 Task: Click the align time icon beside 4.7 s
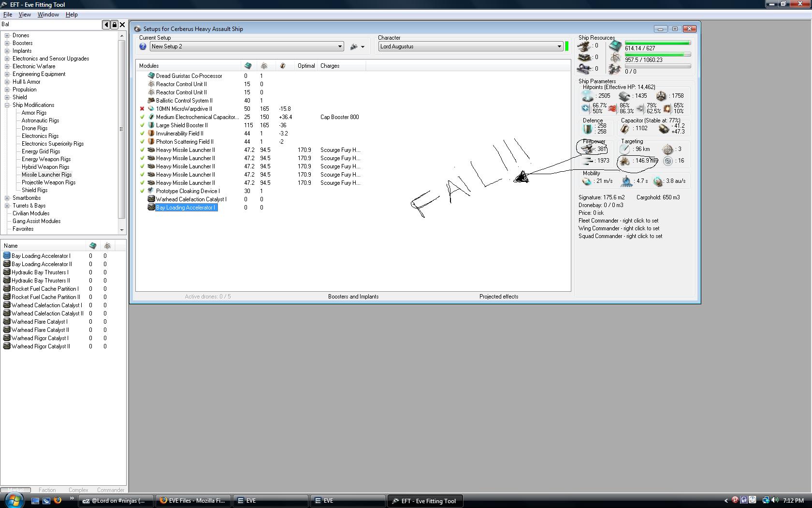tap(627, 181)
